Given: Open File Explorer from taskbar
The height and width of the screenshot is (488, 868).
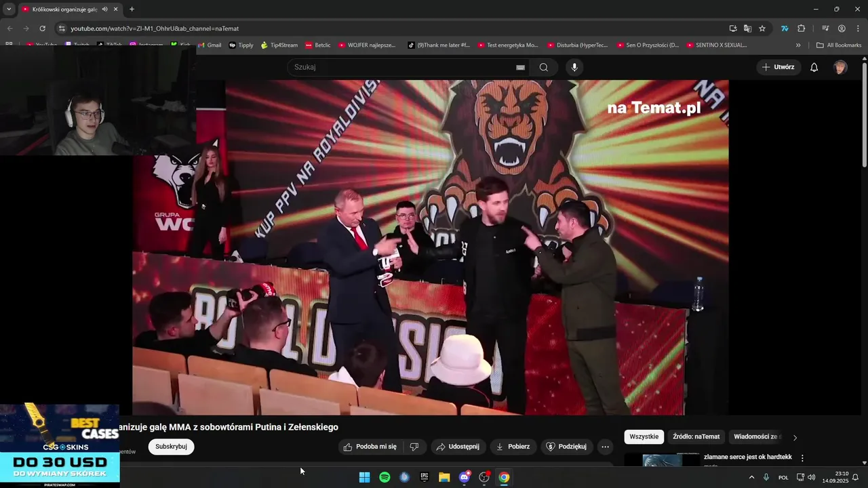Looking at the screenshot, I should click(x=444, y=477).
